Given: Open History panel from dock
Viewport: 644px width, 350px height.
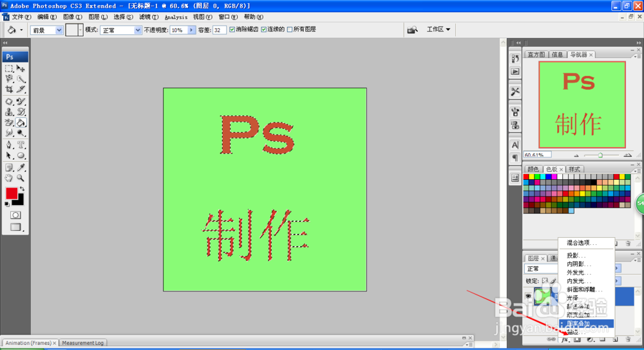Looking at the screenshot, I should tap(515, 59).
